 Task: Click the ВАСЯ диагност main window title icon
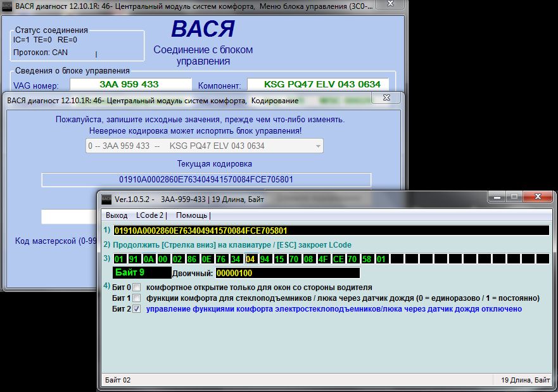coord(7,6)
